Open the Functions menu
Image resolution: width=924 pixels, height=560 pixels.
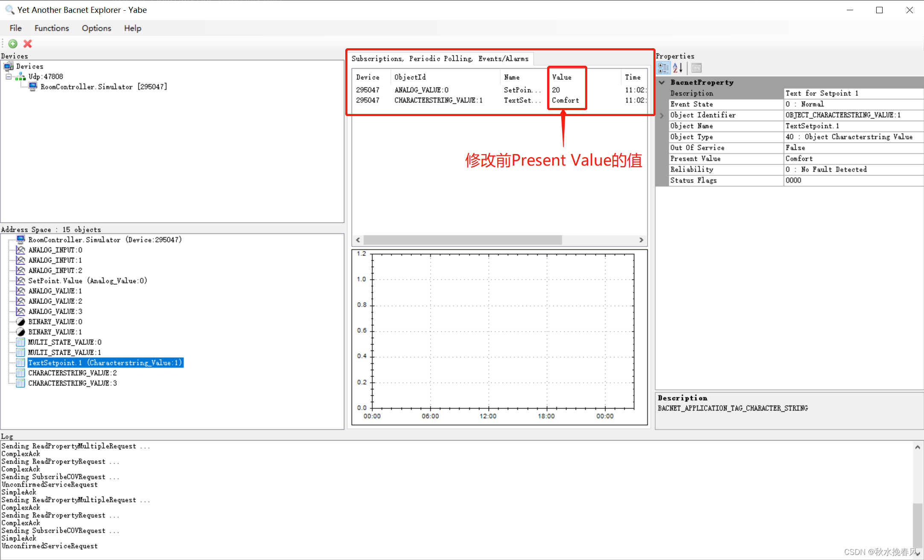point(51,28)
